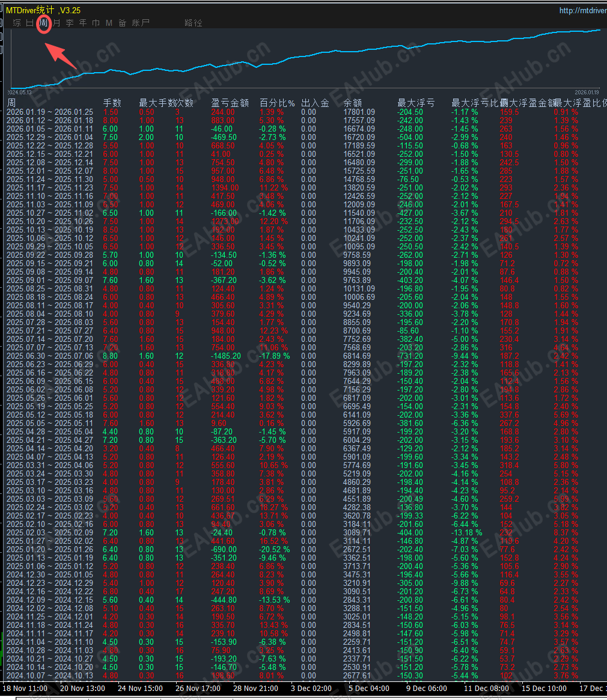
Task: Click the 出入金 column header
Action: pyautogui.click(x=315, y=103)
